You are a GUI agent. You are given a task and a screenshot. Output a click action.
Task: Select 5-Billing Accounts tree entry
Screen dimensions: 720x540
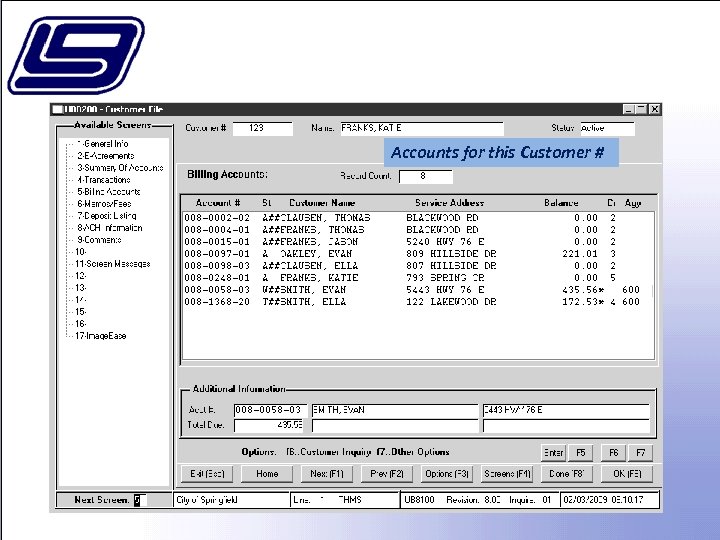(x=108, y=191)
